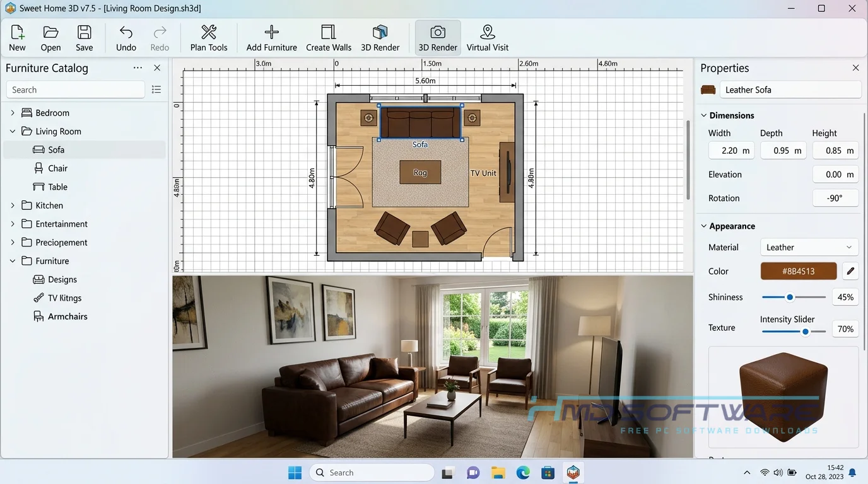Open Microsoft Edge from taskbar
The width and height of the screenshot is (868, 484).
[523, 472]
